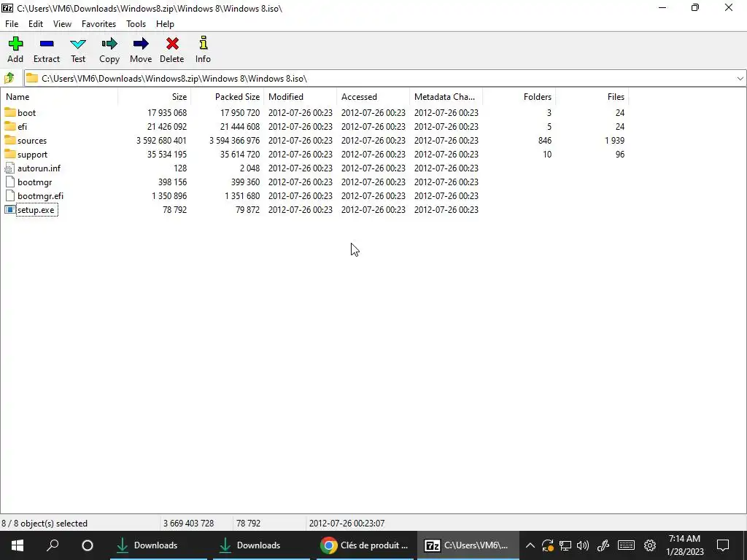Open the Help menu

[x=166, y=24]
